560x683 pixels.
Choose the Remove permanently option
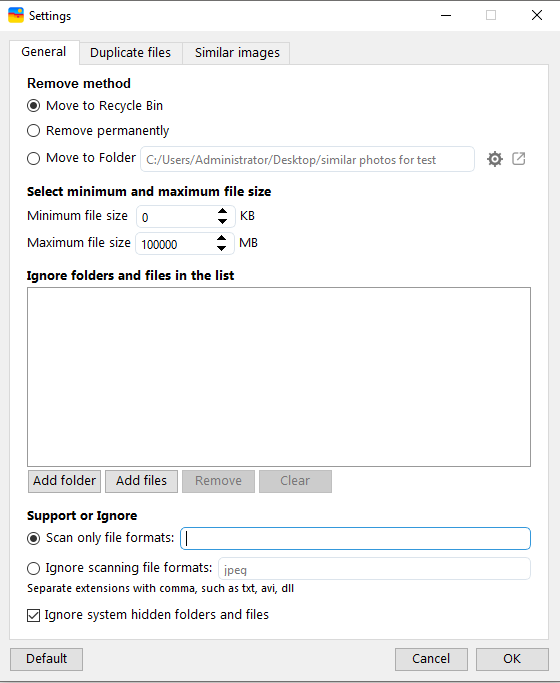coord(34,131)
